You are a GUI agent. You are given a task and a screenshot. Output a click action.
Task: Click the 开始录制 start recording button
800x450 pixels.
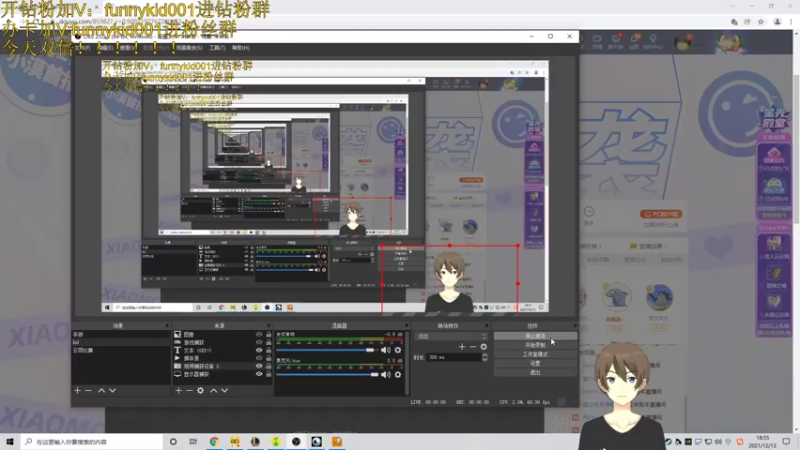(x=535, y=345)
